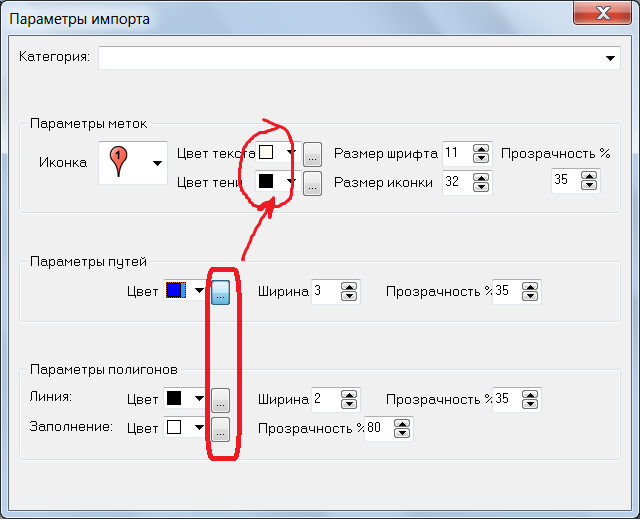
Task: Click the blue path color swatch
Action: coord(176,291)
